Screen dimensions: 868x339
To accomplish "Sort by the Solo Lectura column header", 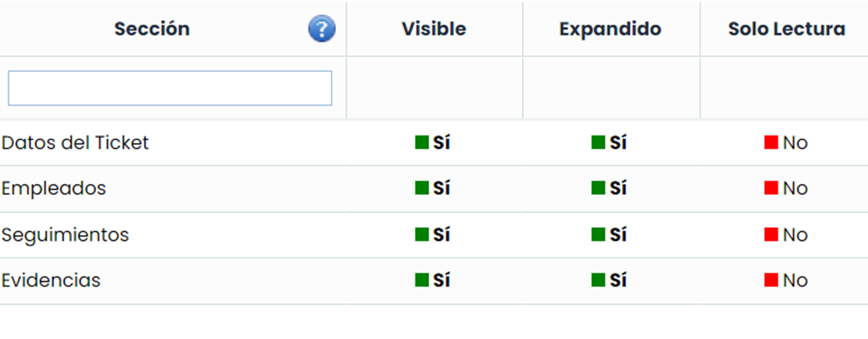I will [x=786, y=30].
